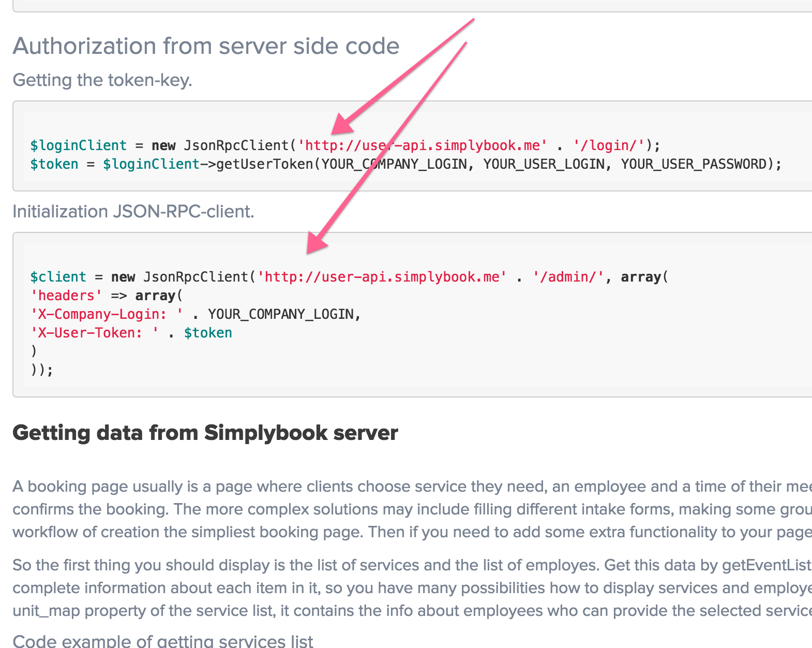Click the YOUR_USER_LOGIN parameter
Image resolution: width=812 pixels, height=648 pixels.
point(544,164)
